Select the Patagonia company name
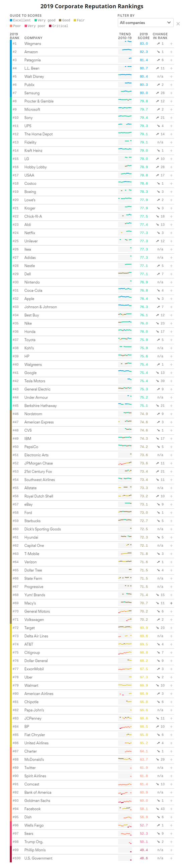 [32, 60]
